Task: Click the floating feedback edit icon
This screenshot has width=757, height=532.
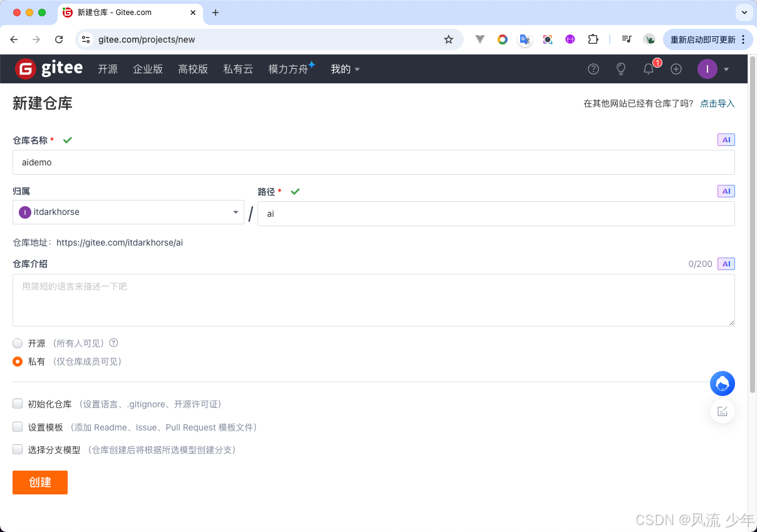Action: pyautogui.click(x=723, y=411)
